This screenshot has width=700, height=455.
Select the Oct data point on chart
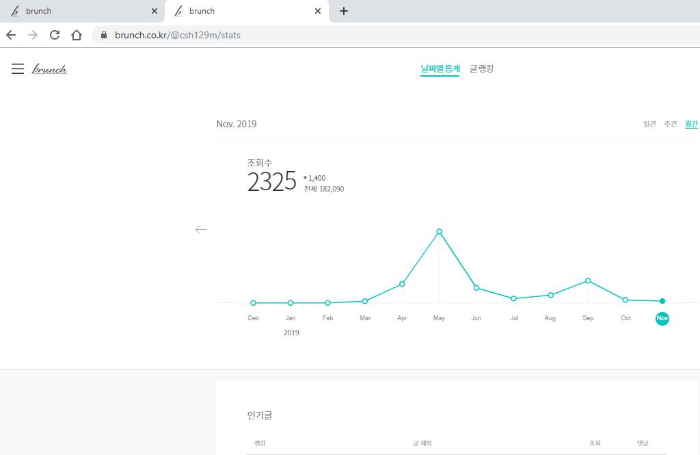(625, 300)
